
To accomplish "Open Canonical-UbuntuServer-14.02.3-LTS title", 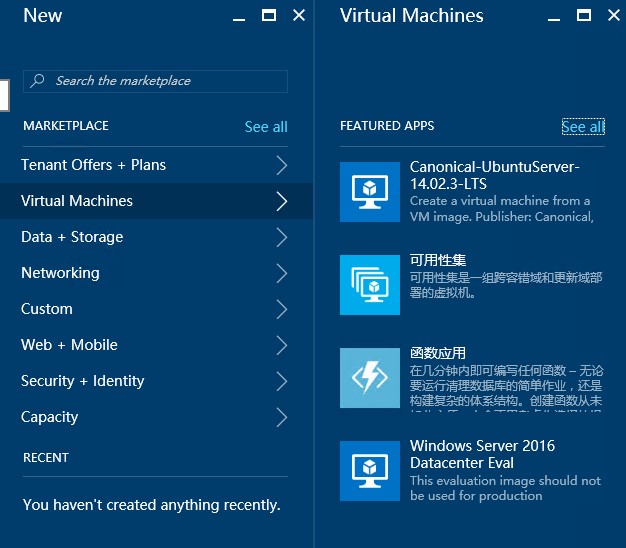I will tap(494, 175).
